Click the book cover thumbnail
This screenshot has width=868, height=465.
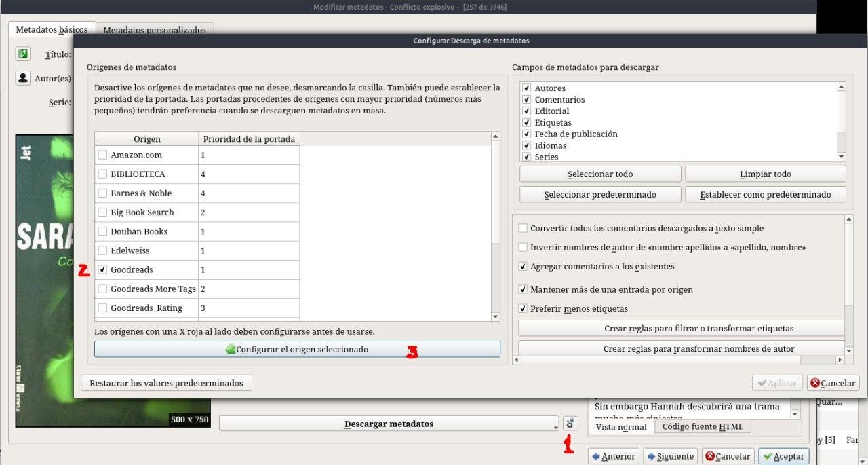pos(114,280)
